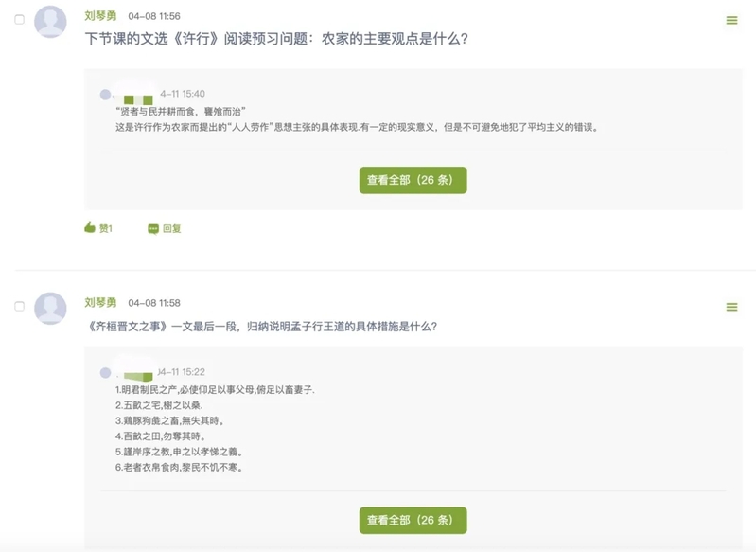756x552 pixels.
Task: Click reply line 1.明君制民之产
Action: coord(214,389)
